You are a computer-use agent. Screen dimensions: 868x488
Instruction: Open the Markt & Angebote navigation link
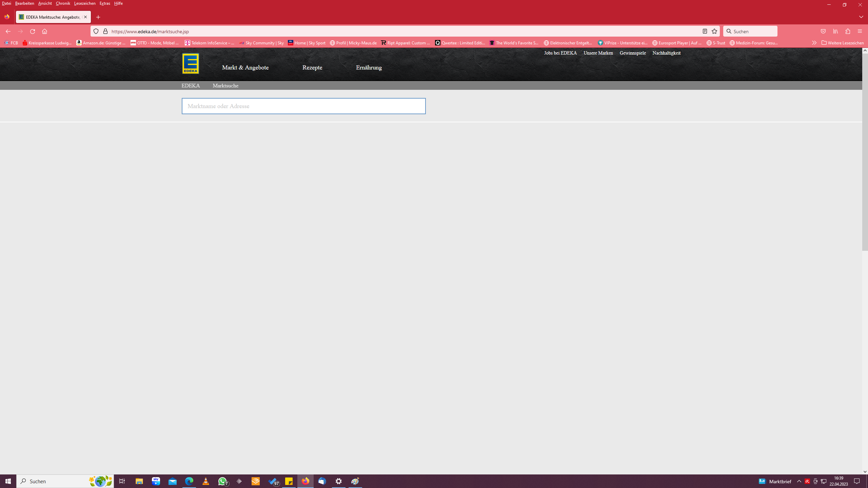(245, 67)
